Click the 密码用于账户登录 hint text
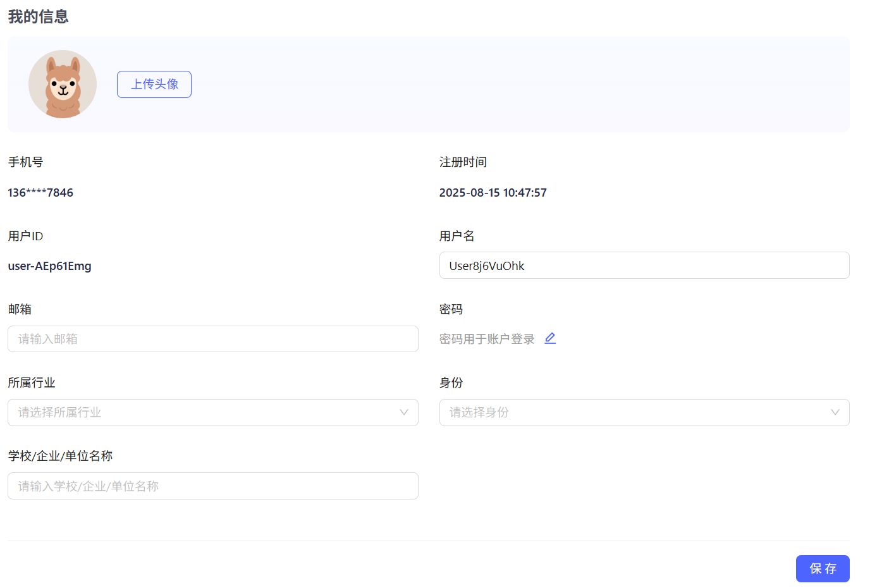Viewport: 870px width, 588px height. (x=487, y=339)
